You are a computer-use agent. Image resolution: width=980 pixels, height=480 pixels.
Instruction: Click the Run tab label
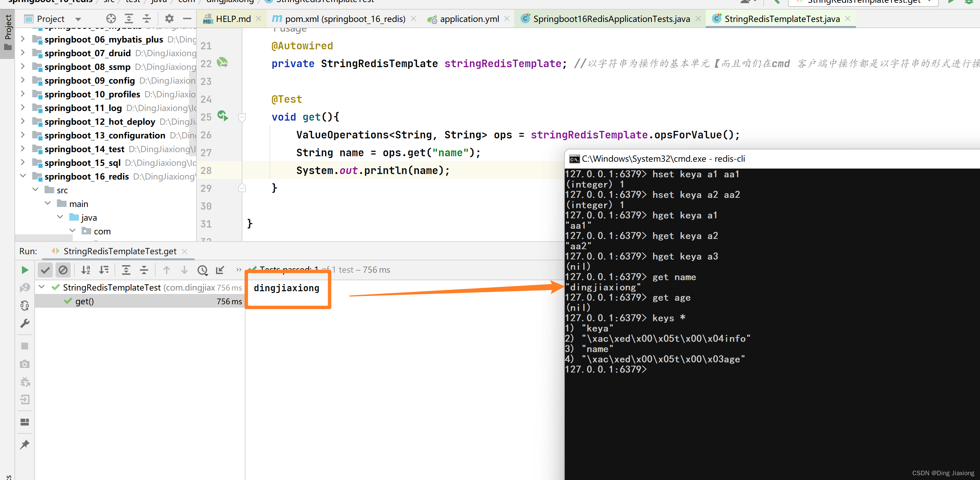tap(27, 251)
